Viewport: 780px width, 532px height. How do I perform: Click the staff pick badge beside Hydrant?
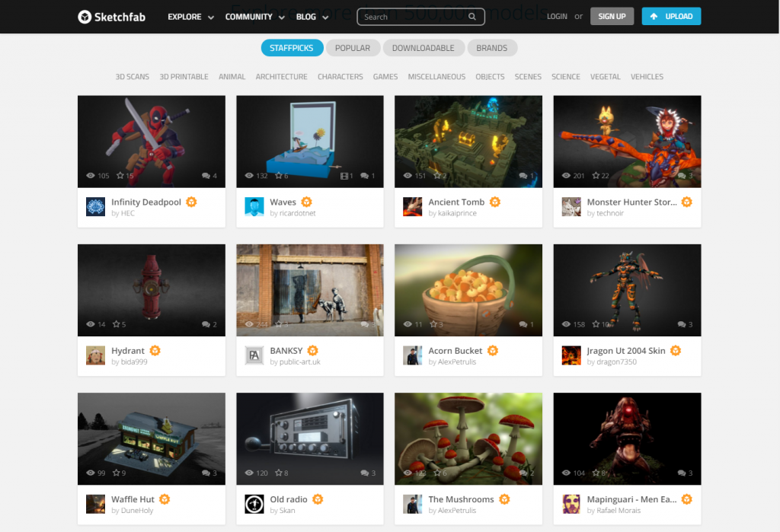click(x=155, y=351)
